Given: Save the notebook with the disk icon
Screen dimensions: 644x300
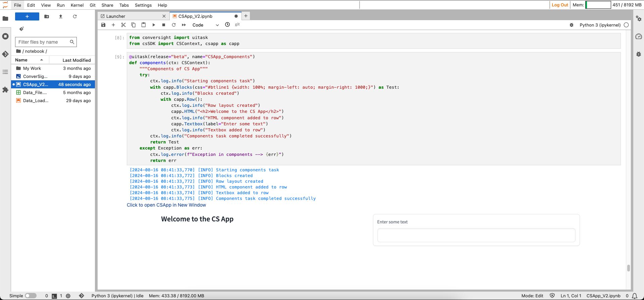Looking at the screenshot, I should click(103, 25).
